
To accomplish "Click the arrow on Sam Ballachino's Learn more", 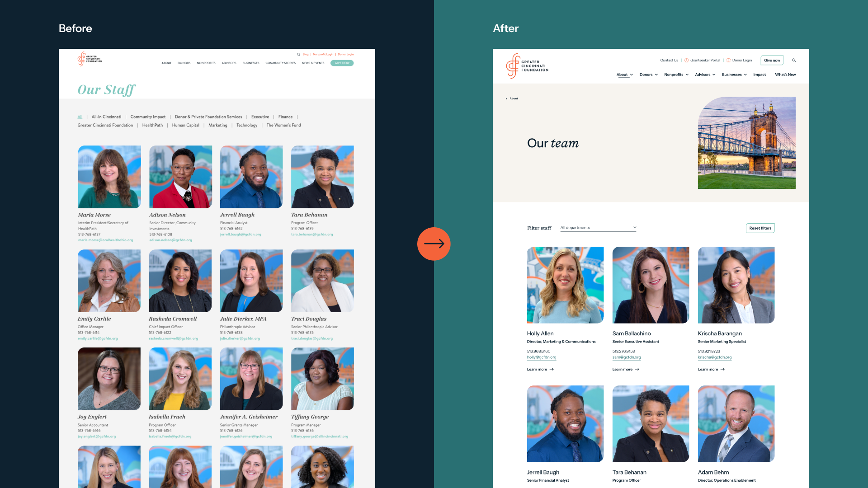I will (637, 369).
